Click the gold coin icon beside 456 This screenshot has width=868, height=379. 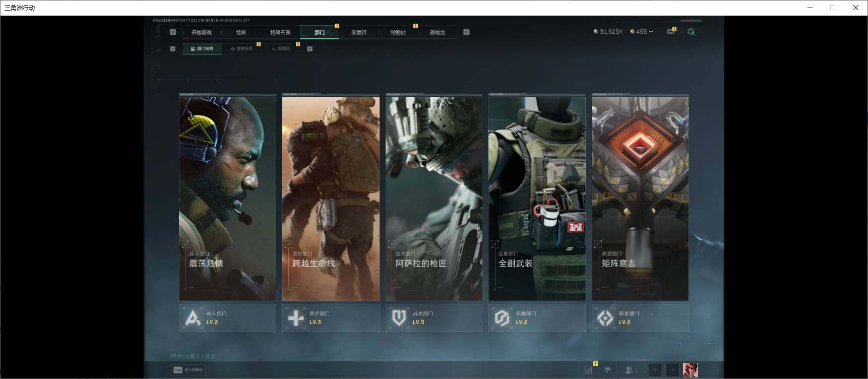coord(633,32)
